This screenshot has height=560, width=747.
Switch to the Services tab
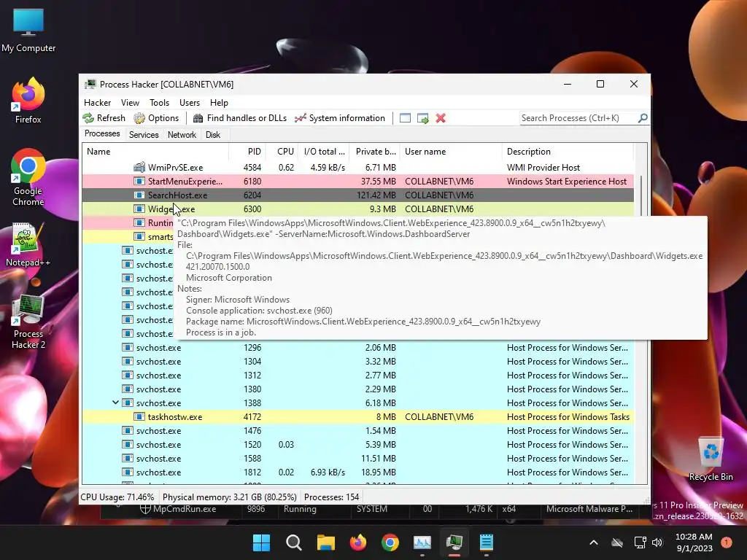point(144,135)
